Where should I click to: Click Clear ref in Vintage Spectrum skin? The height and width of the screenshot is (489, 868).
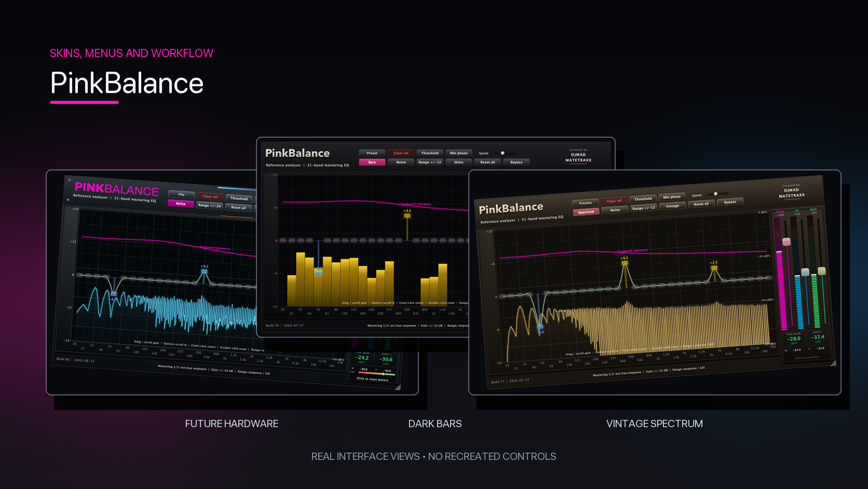[614, 201]
